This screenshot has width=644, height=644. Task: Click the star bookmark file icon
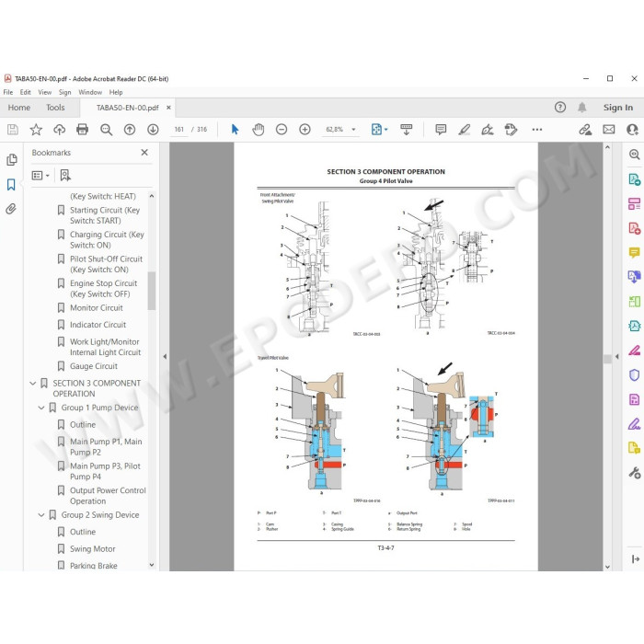(36, 130)
